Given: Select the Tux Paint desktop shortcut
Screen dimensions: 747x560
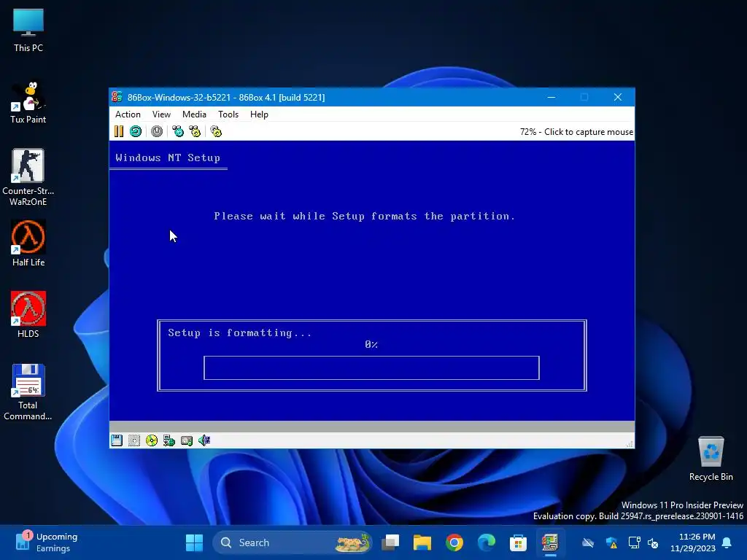Looking at the screenshot, I should coord(28,102).
